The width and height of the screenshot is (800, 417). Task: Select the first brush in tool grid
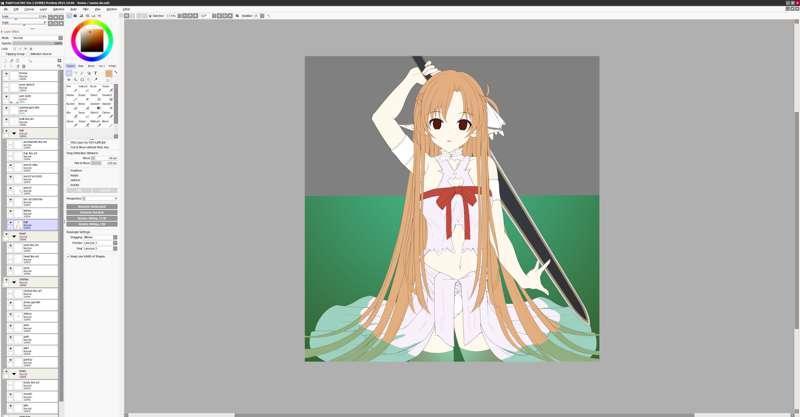pos(71,89)
